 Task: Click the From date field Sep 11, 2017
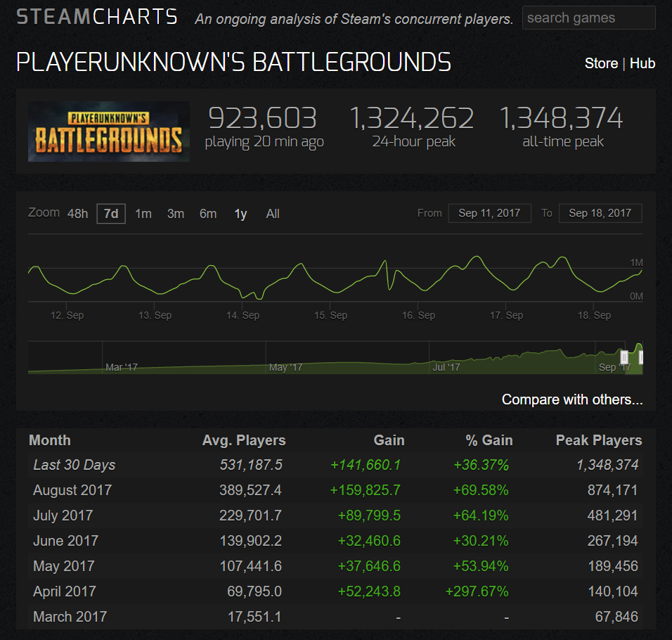coord(489,213)
